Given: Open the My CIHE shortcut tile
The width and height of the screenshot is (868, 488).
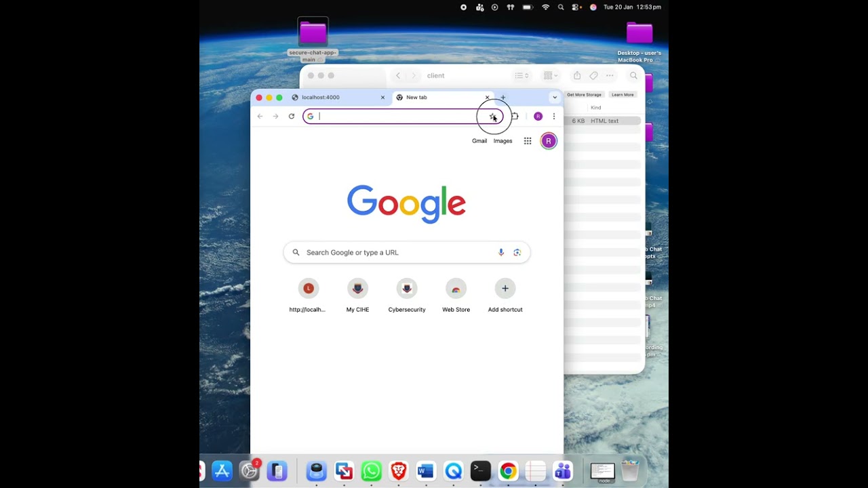Looking at the screenshot, I should click(357, 296).
